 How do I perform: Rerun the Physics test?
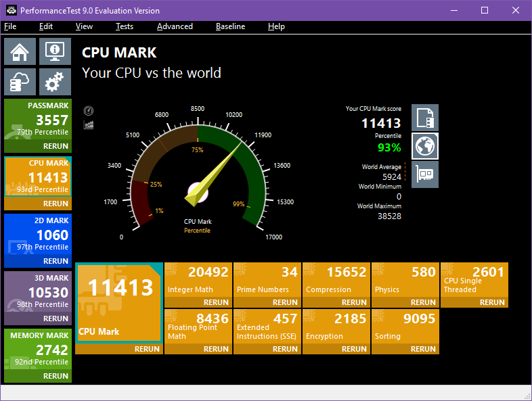point(405,302)
